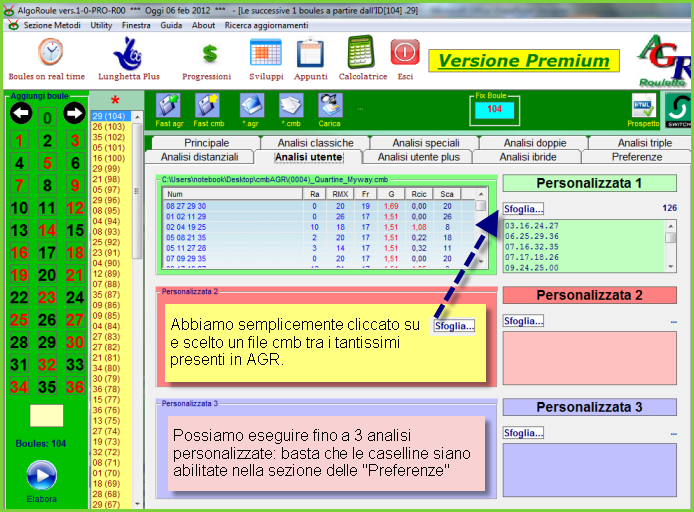Screen dimensions: 694x512
Task: Sort table by Sca column header
Action: (447, 194)
